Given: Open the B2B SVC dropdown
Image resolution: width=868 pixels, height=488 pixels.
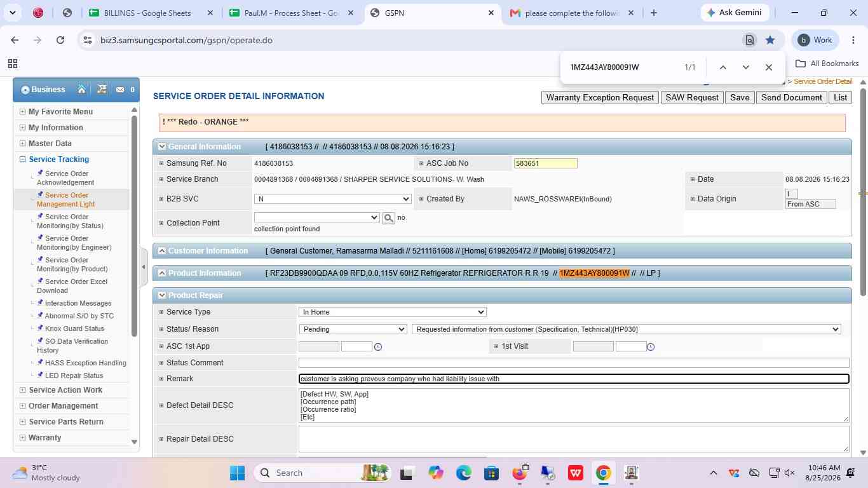Looking at the screenshot, I should click(x=332, y=199).
